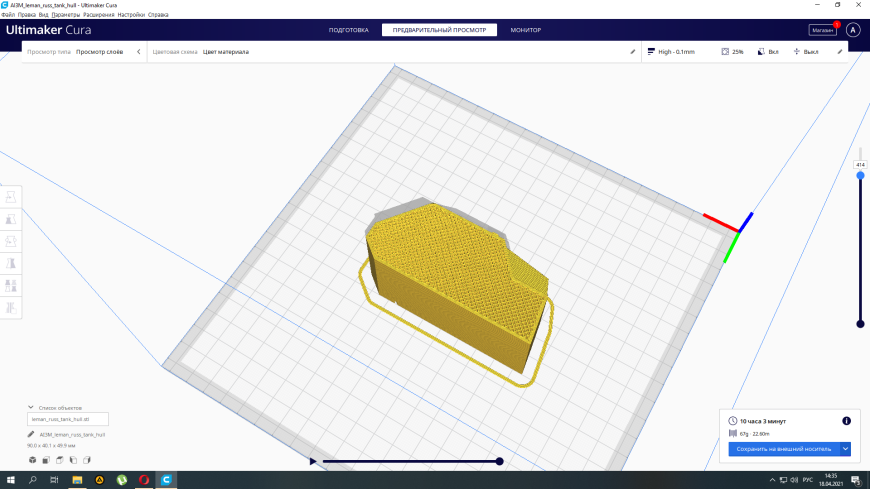Click layer height profile icon High - 0.1mm
Viewport: 870px width, 489px height.
coord(651,52)
